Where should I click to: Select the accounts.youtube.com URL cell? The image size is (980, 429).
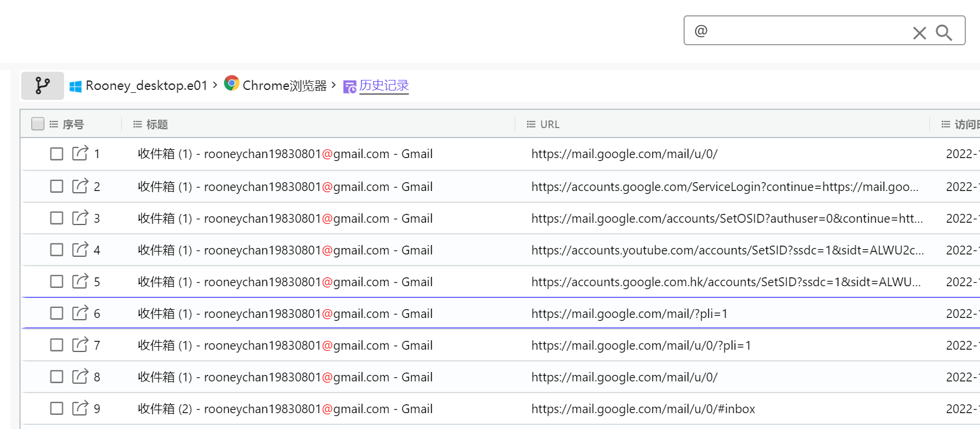[x=728, y=250]
